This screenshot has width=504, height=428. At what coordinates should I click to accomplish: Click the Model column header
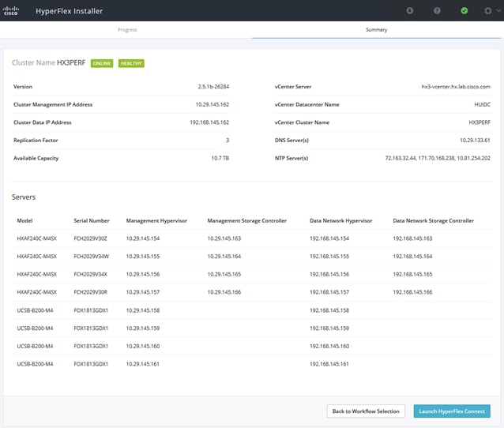24,220
